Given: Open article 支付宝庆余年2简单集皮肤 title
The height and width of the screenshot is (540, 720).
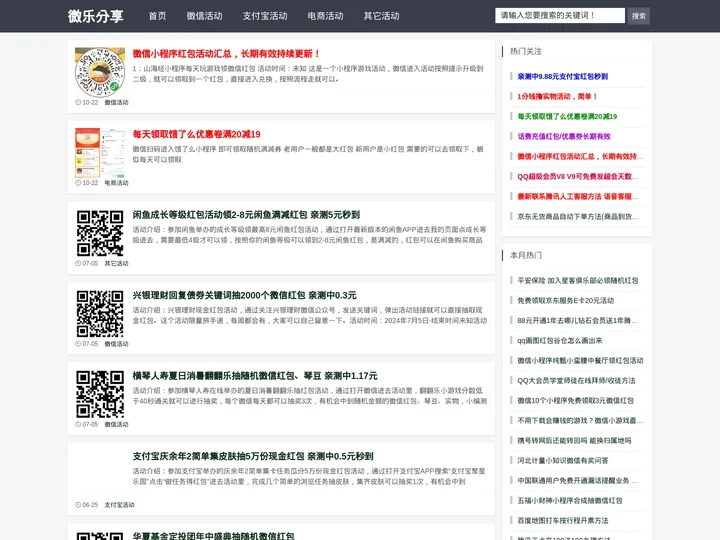Looking at the screenshot, I should click(253, 456).
